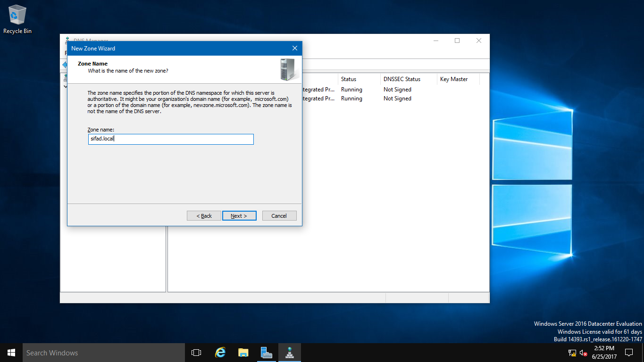
Task: Open the taskbar clock showing 2:52 PM
Action: click(x=604, y=353)
